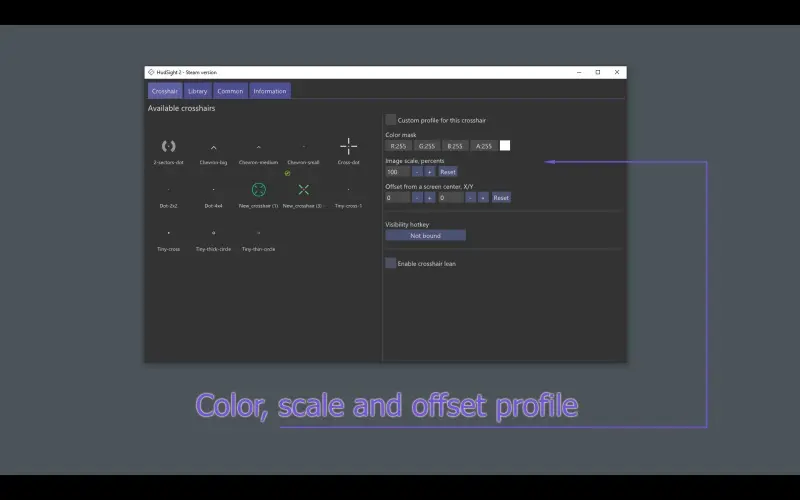Choose the Chevron-big crosshair
The width and height of the screenshot is (800, 500).
[x=213, y=148]
